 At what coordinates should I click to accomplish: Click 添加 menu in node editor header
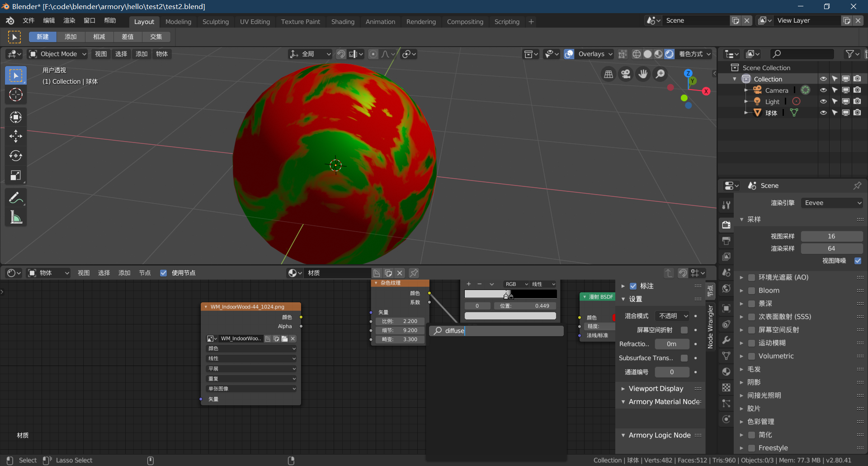click(124, 273)
